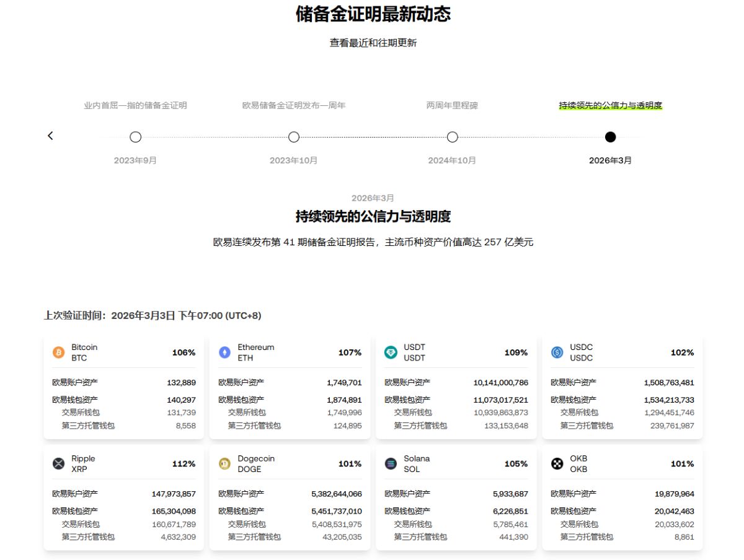Select the 2023年9月 timeline circle

point(135,137)
